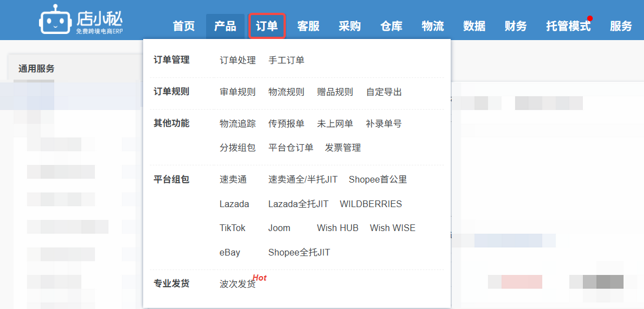Image resolution: width=644 pixels, height=309 pixels.
Task: Select 订单处理 under 订单管理
Action: tap(238, 60)
